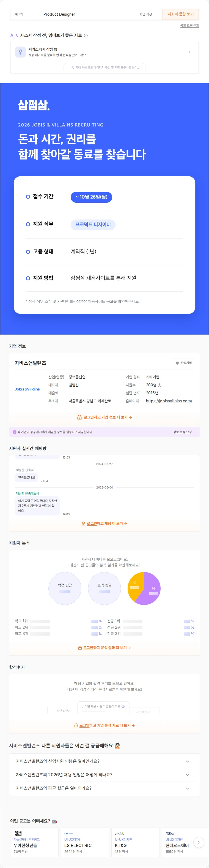This screenshot has width=209, height=868.
Task: Click 로그인하고 기업 정보 더 보기 link
Action: point(108,417)
